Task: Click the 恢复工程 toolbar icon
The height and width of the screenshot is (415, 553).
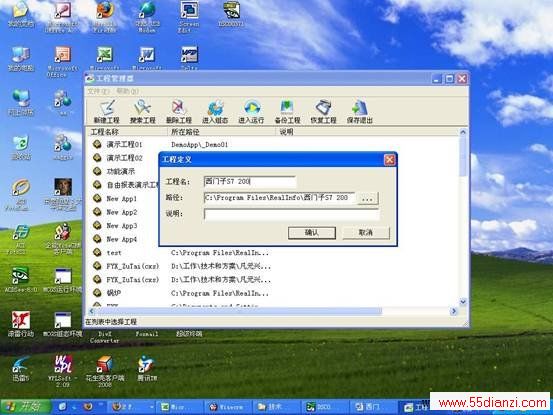Action: click(x=323, y=112)
